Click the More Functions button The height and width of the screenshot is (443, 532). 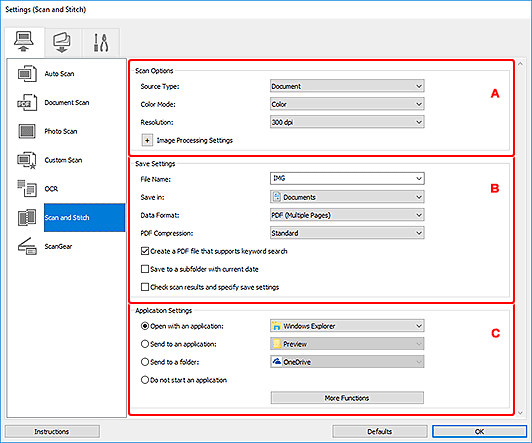[x=347, y=398]
